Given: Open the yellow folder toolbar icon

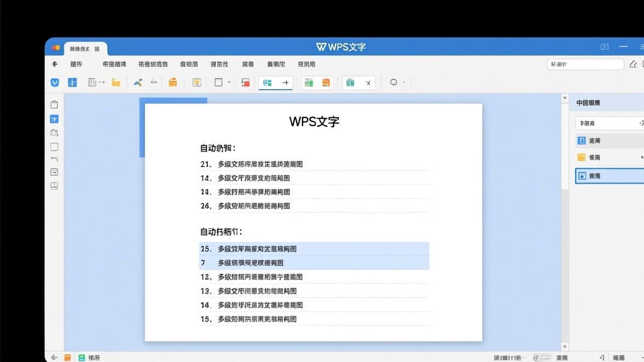Looking at the screenshot, I should [x=116, y=83].
